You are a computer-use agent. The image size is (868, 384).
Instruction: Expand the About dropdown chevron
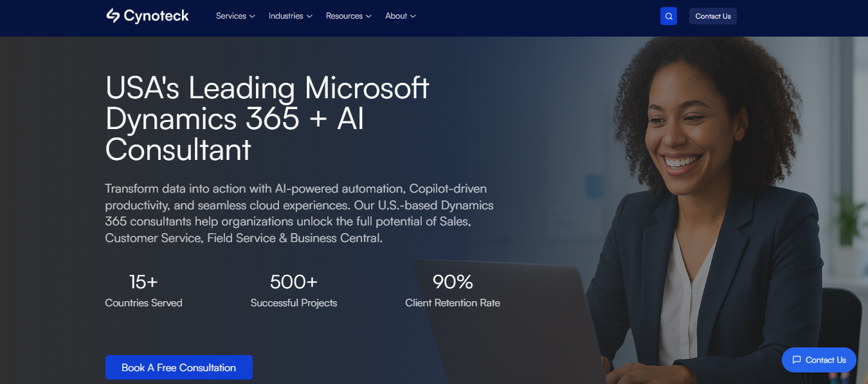[x=413, y=16]
